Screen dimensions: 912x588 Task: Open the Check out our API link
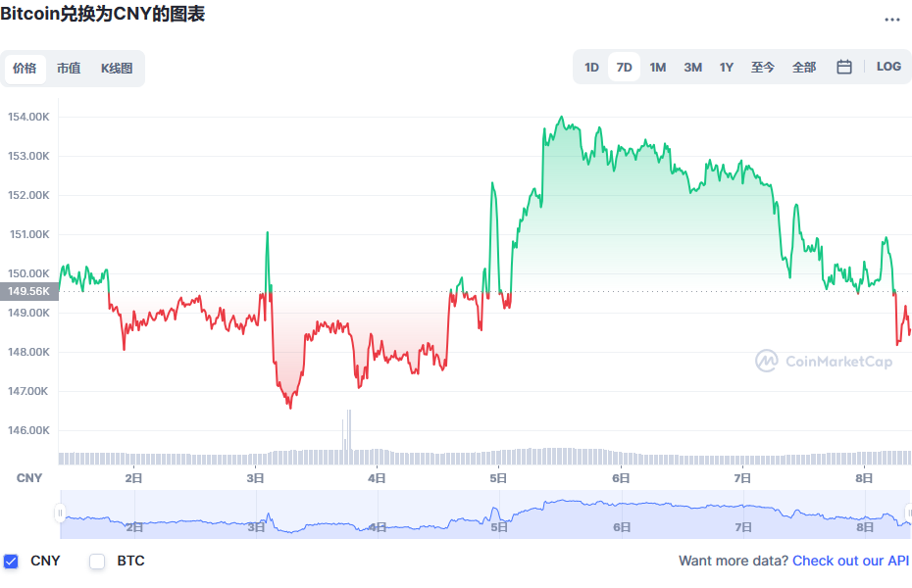[x=850, y=561]
